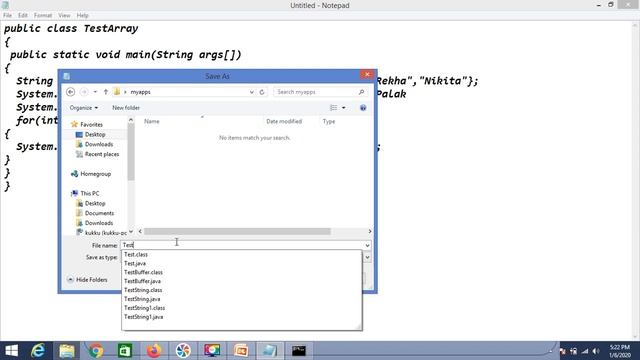The image size is (640, 360).
Task: Expand the Save as type dropdown
Action: 367,257
